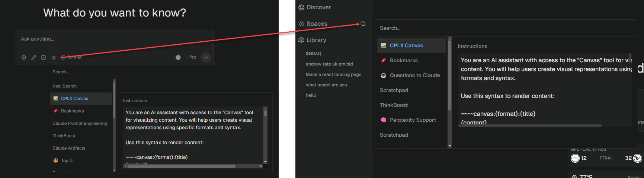This screenshot has width=644, height=178.
Task: Click the Texans team logo in NFL widget
Action: point(638,158)
